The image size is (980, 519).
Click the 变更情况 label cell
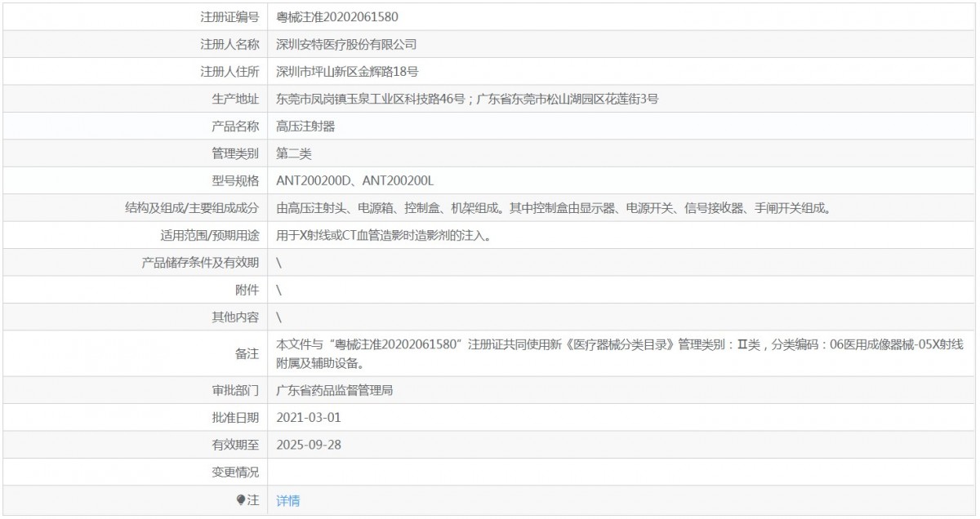tap(134, 472)
